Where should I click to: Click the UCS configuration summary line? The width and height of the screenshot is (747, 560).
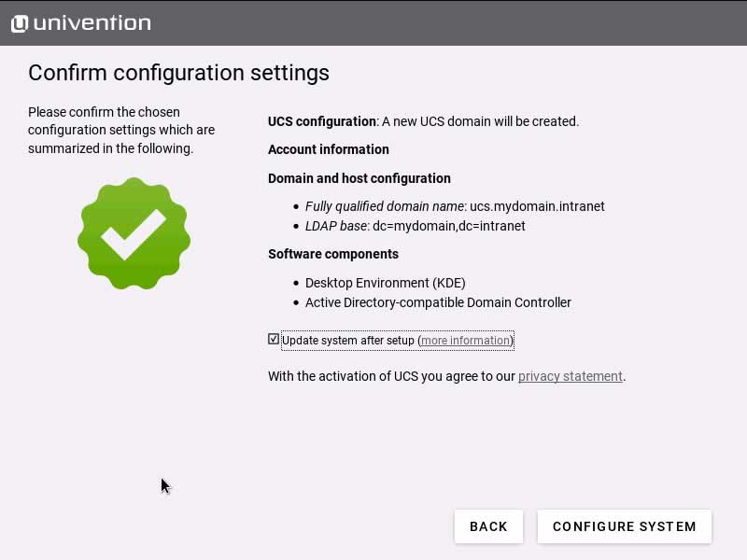pyautogui.click(x=423, y=121)
